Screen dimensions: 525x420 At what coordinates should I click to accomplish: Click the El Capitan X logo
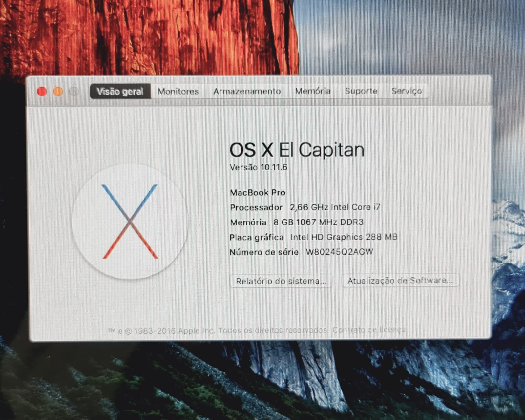(130, 221)
